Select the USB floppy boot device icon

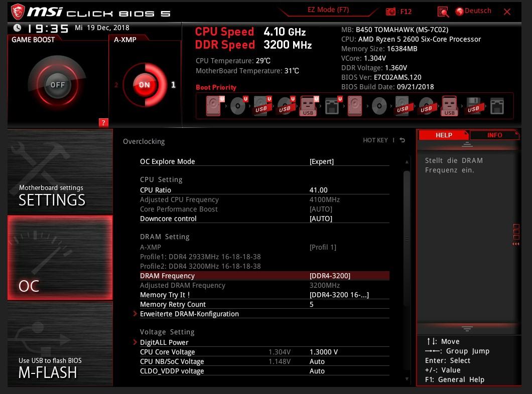(474, 106)
